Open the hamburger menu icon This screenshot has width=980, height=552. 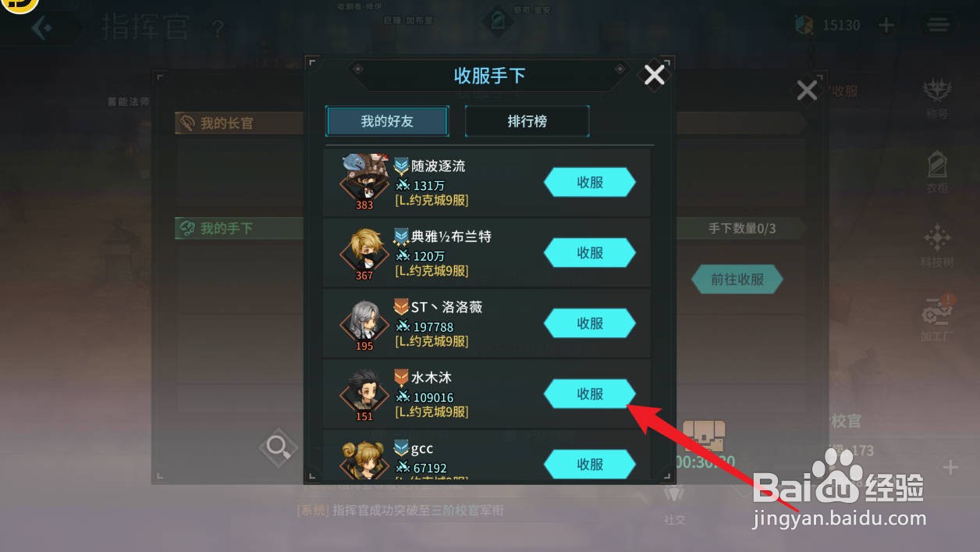tap(938, 25)
